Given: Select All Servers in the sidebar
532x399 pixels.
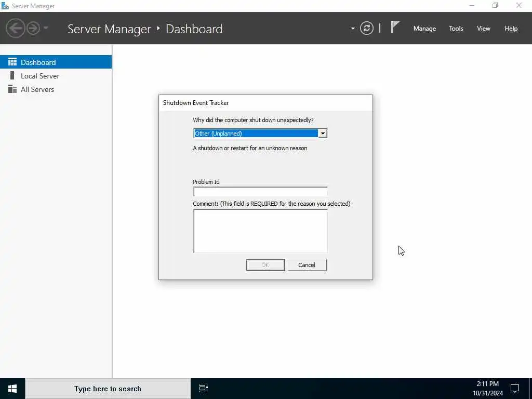Looking at the screenshot, I should pyautogui.click(x=56, y=89).
